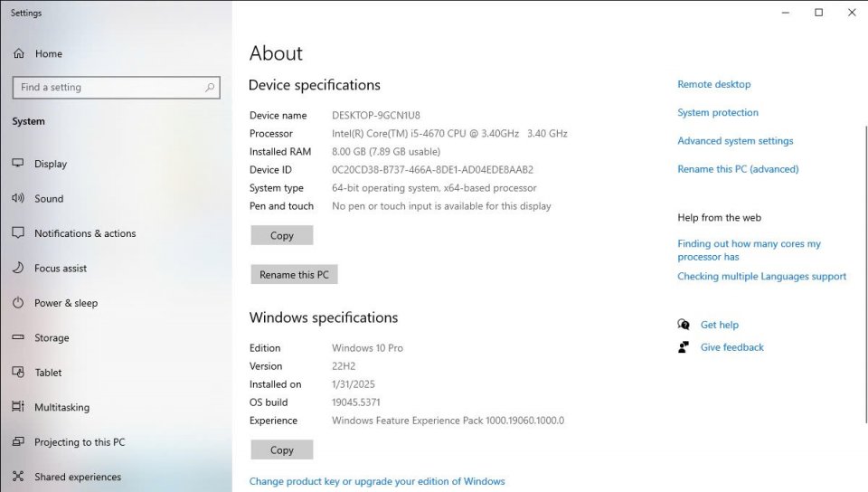Select the Storage drive icon
The height and width of the screenshot is (492, 868).
[18, 338]
